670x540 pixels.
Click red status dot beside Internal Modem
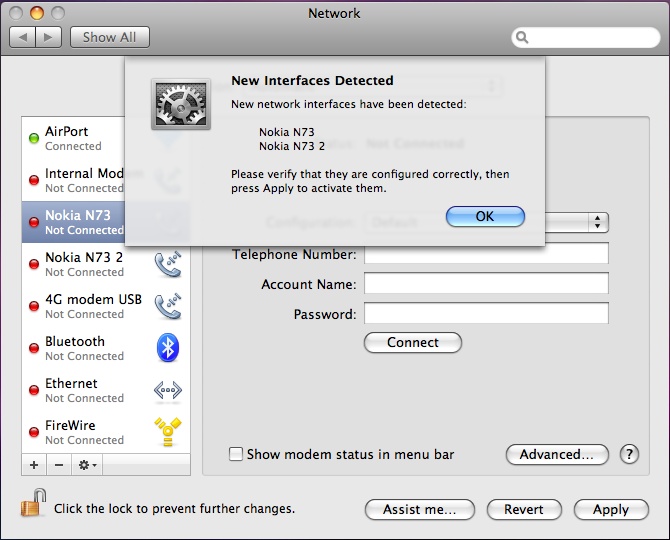coord(34,180)
